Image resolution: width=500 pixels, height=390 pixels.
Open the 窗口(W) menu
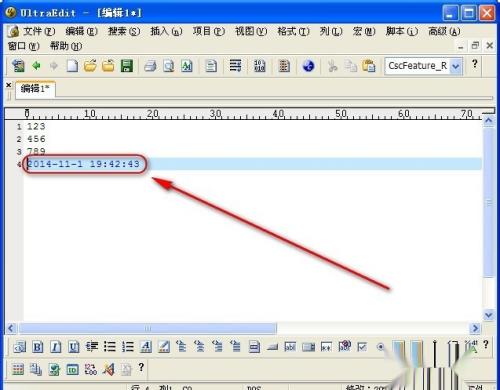pos(23,46)
